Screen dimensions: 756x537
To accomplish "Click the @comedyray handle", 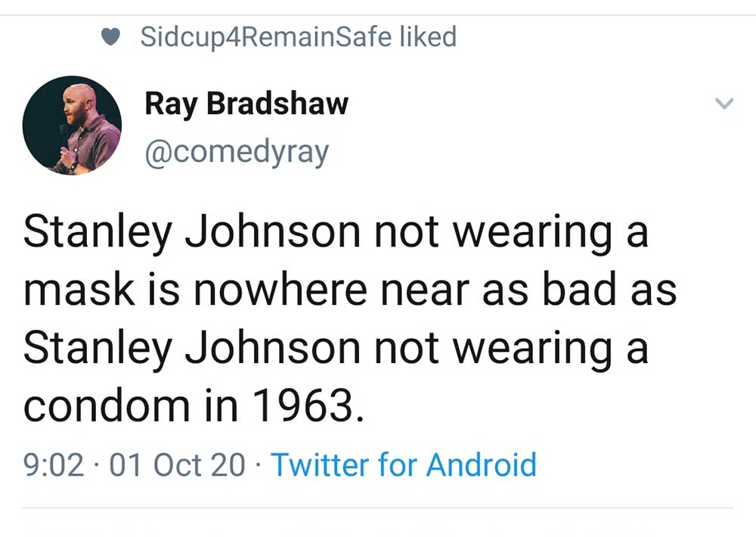I will click(237, 151).
